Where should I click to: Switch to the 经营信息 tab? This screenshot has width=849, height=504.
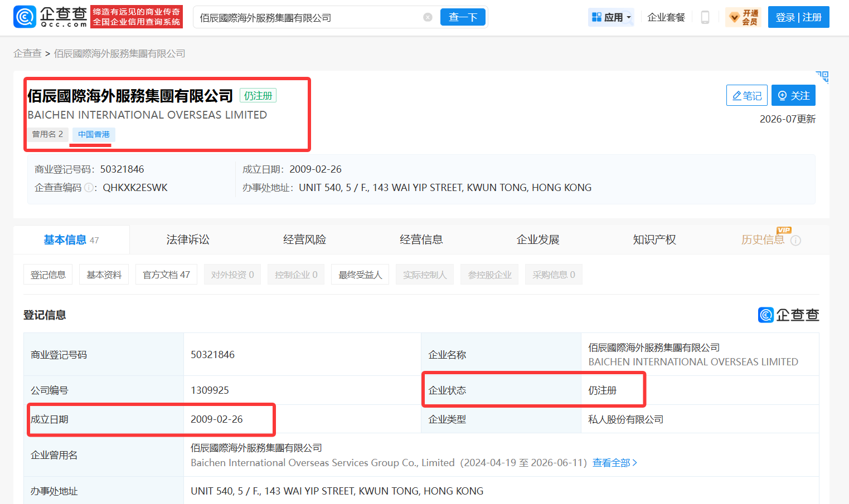[421, 239]
